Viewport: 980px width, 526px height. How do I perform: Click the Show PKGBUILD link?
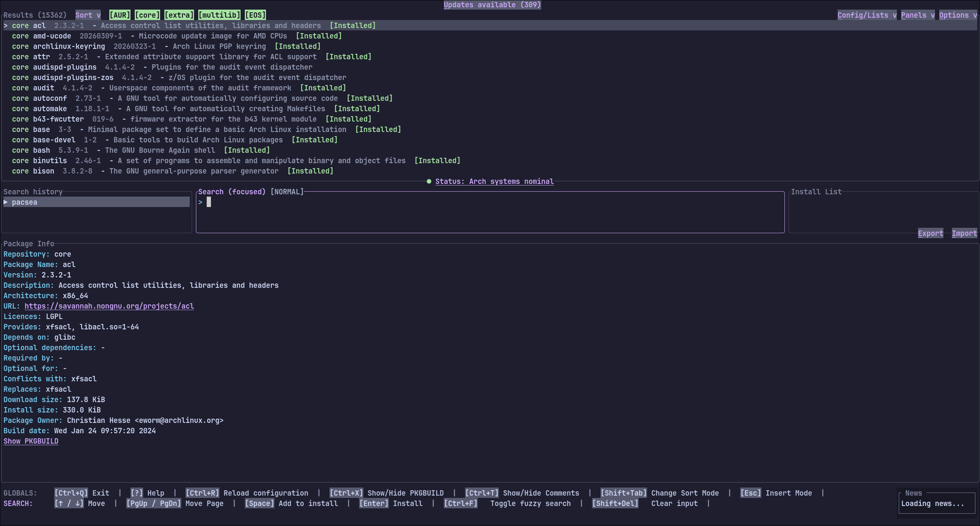coord(31,441)
